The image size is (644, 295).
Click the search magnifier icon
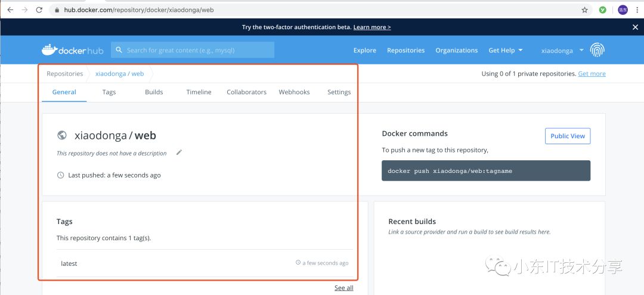(119, 49)
